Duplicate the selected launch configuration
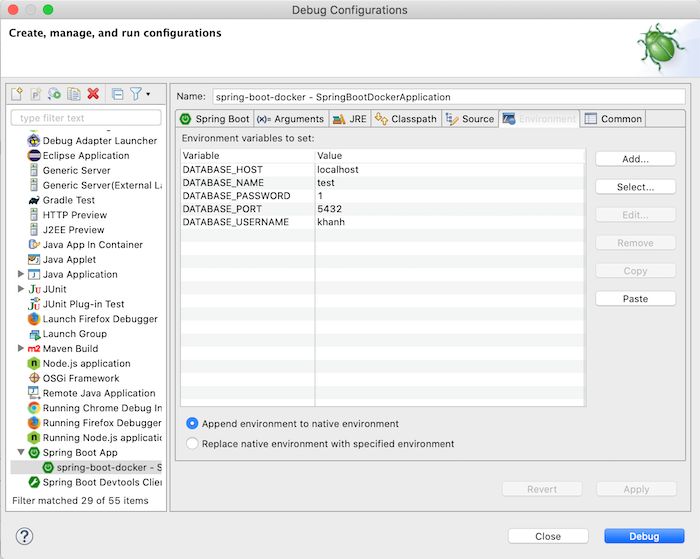 point(74,94)
